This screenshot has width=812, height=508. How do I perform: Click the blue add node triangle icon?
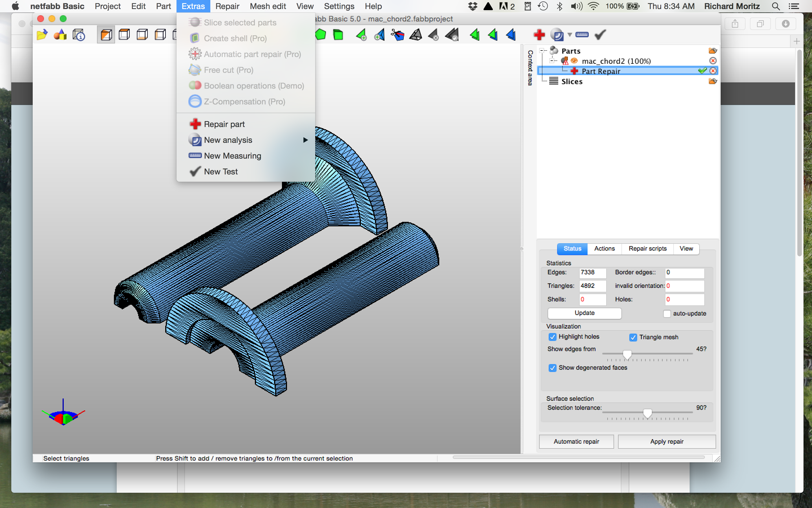click(x=379, y=35)
